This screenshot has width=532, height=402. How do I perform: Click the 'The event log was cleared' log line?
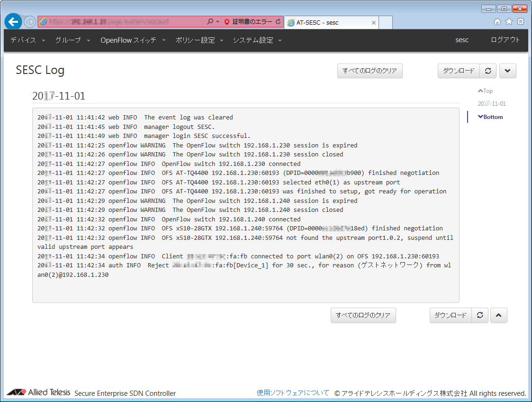[135, 118]
